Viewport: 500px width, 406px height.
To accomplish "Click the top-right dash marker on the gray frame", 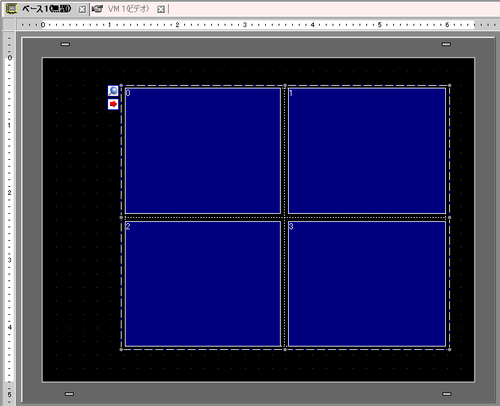I will click(x=446, y=44).
